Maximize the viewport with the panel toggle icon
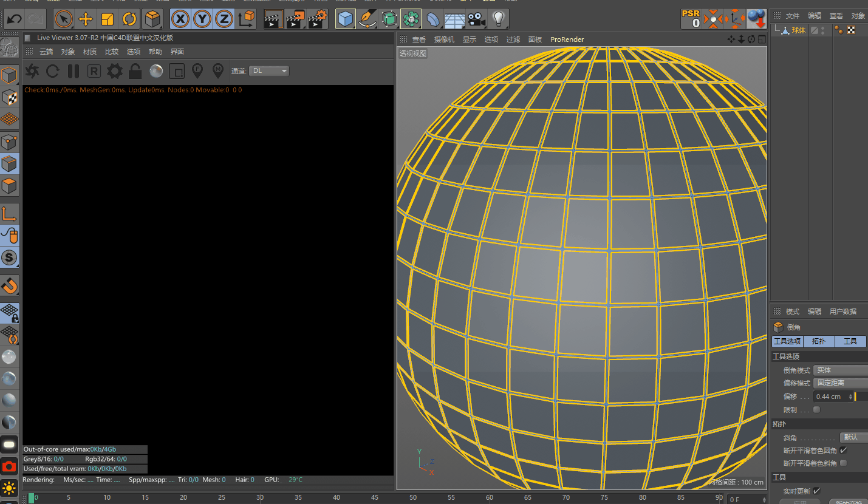Screen dimensions: 868x504 762,39
